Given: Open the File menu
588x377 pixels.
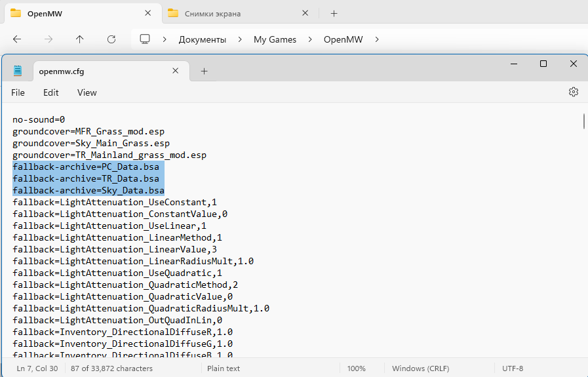Looking at the screenshot, I should (x=18, y=92).
